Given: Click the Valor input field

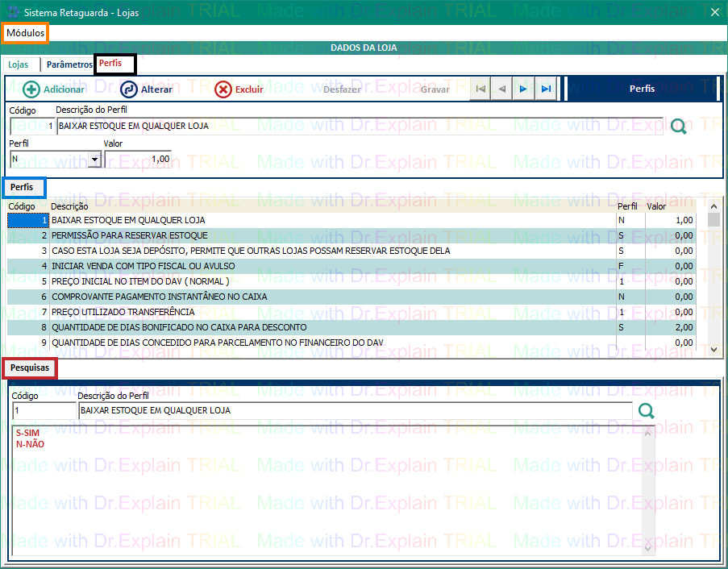Looking at the screenshot, I should pyautogui.click(x=138, y=160).
